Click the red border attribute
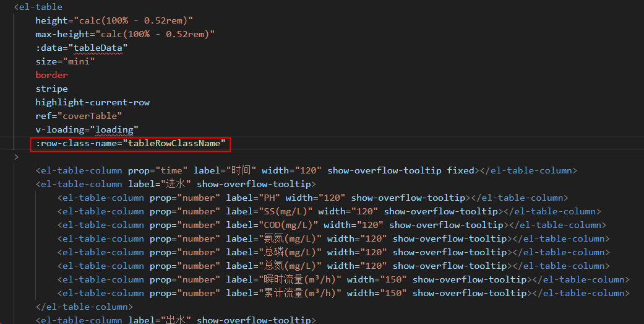This screenshot has width=644, height=324. coord(51,75)
